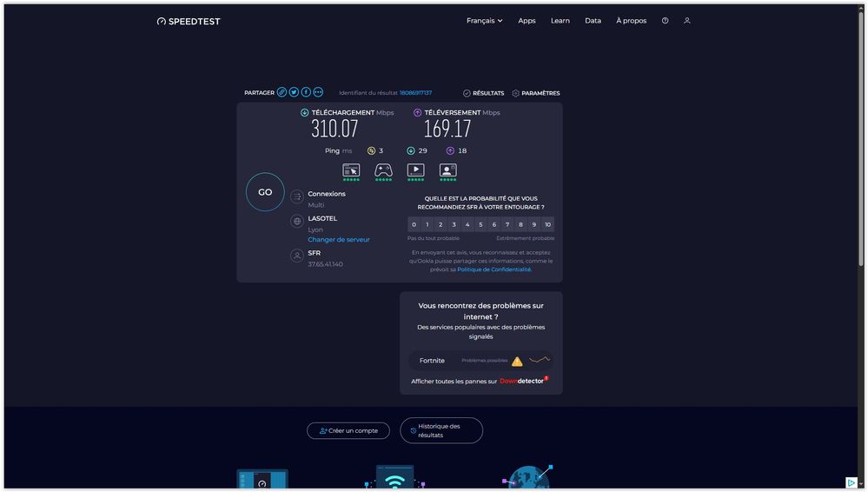
Task: Click the gaming controller rating icon
Action: pos(383,171)
